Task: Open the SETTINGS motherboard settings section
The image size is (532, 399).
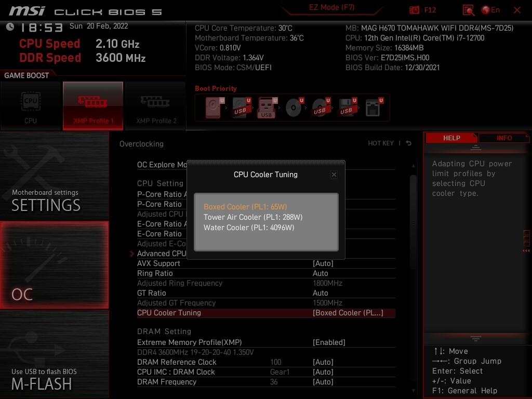Action: click(x=54, y=177)
